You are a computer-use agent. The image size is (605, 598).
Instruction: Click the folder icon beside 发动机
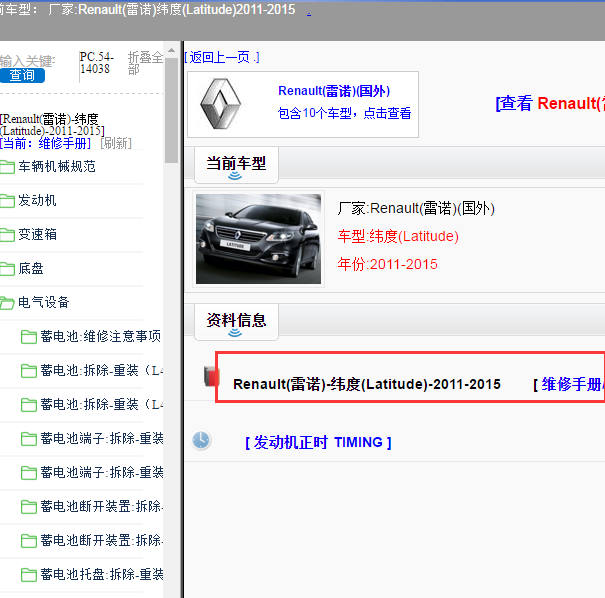7,201
